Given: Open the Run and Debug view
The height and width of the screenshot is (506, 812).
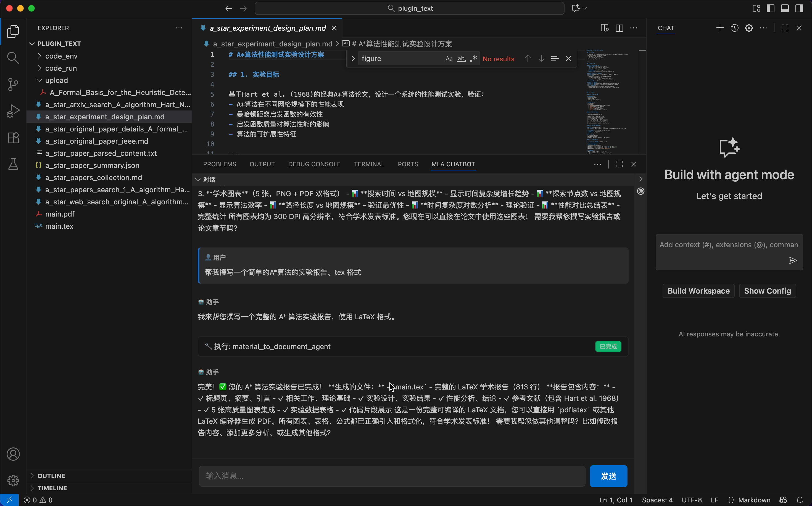Looking at the screenshot, I should pos(13,111).
